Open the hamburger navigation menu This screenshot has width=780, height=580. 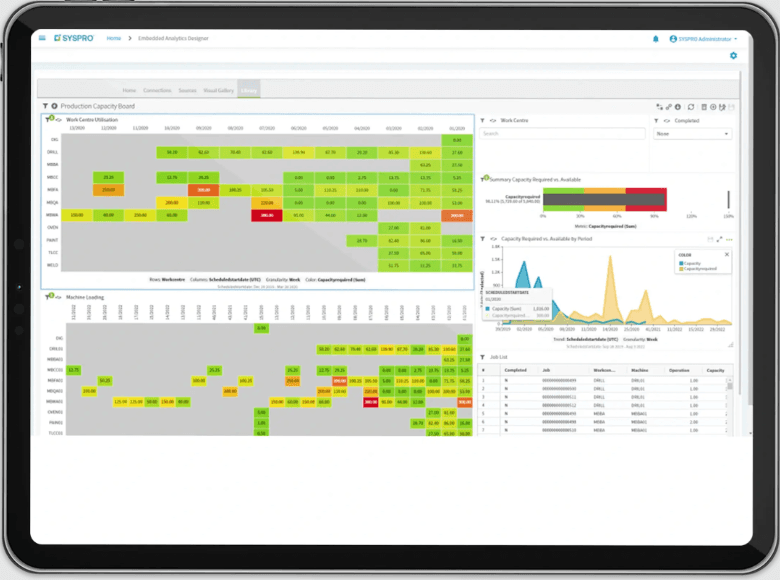42,38
